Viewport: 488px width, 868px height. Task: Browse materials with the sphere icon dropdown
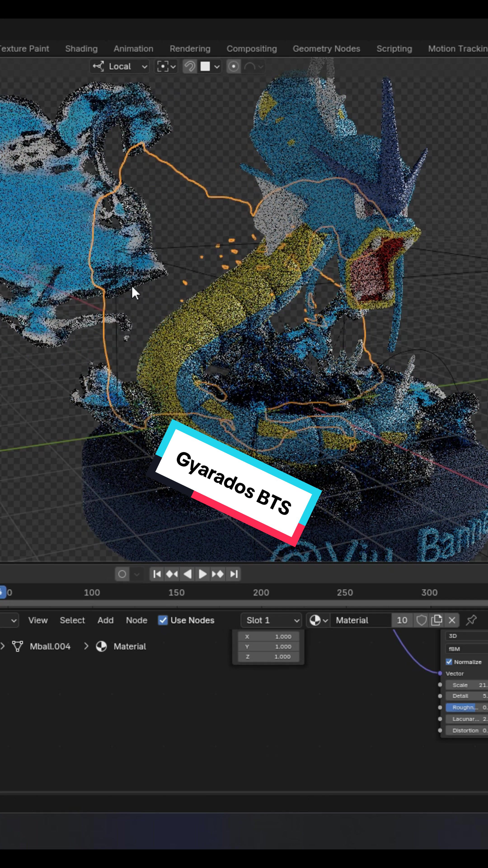tap(319, 620)
